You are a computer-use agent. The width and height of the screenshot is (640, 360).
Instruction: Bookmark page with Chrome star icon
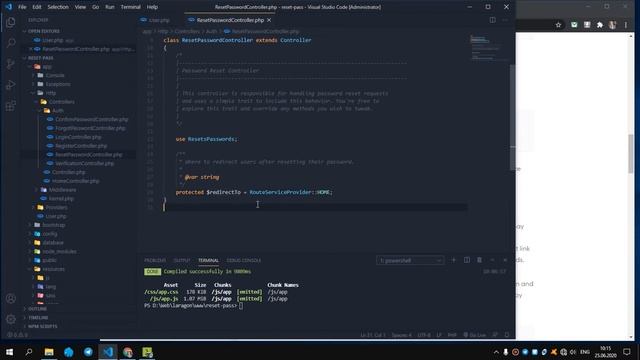(x=558, y=25)
